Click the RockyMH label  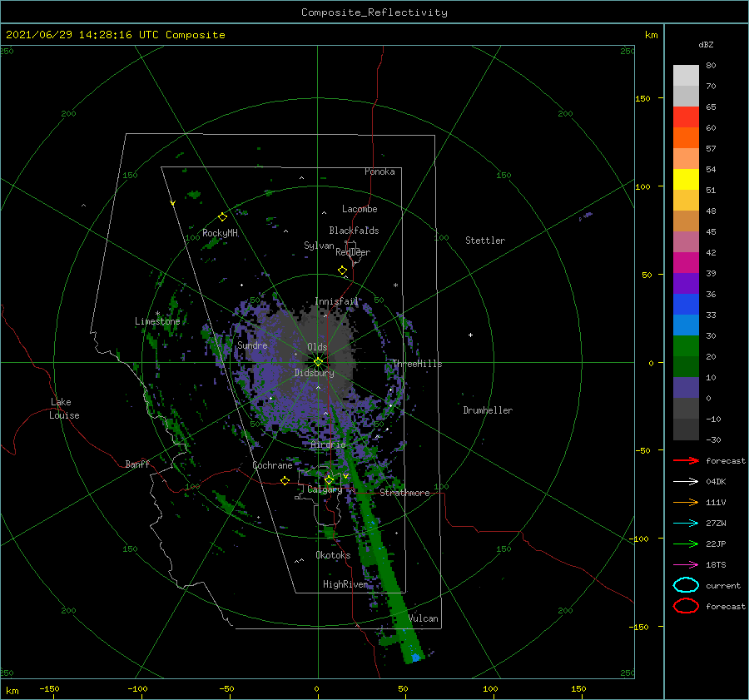point(220,233)
